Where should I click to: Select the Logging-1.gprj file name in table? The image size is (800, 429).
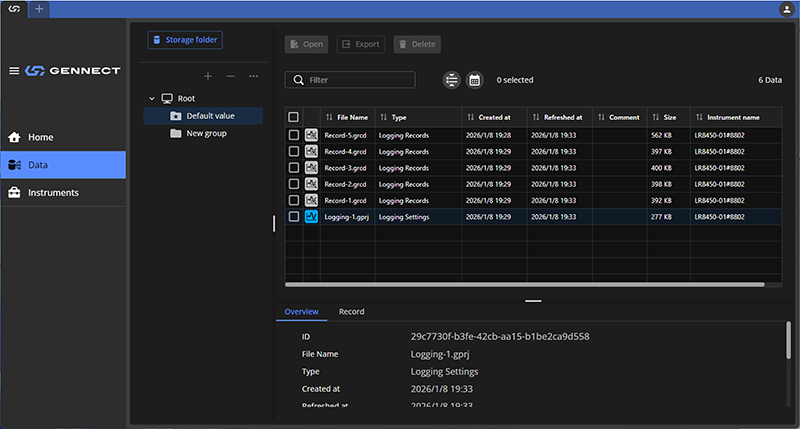pyautogui.click(x=346, y=217)
